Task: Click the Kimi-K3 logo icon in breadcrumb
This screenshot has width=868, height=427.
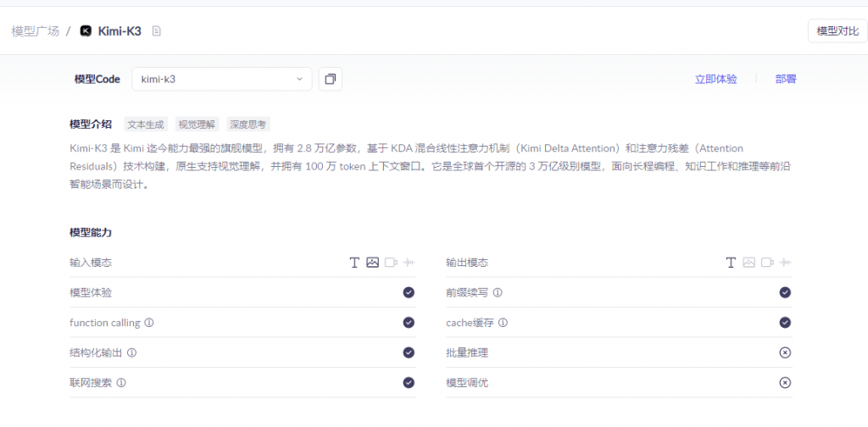Action: [86, 31]
